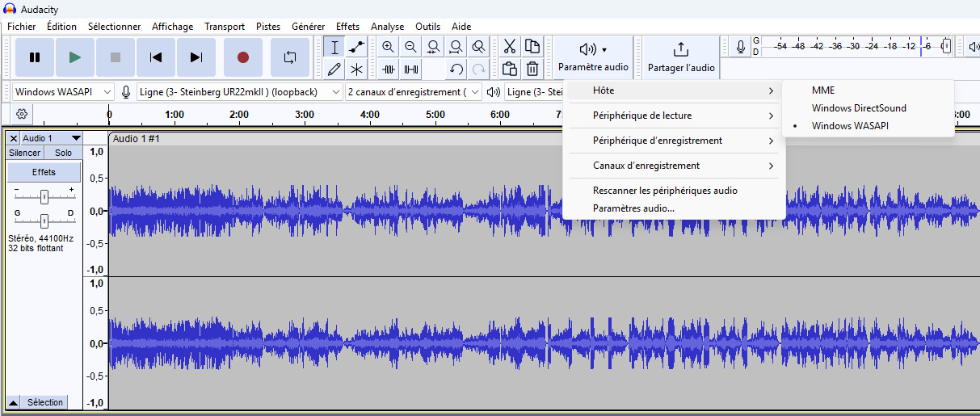Cut selection with the scissors icon
This screenshot has height=416, width=980.
click(510, 47)
